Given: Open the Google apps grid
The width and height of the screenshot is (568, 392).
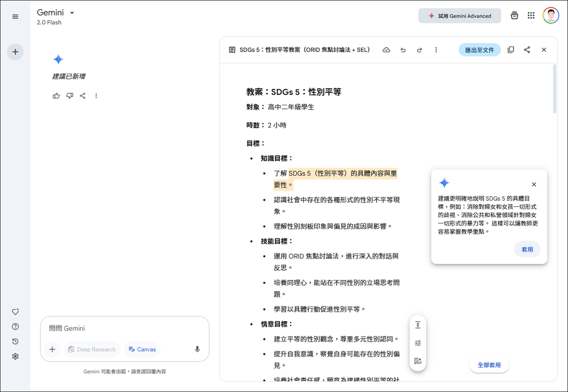Looking at the screenshot, I should click(x=531, y=16).
